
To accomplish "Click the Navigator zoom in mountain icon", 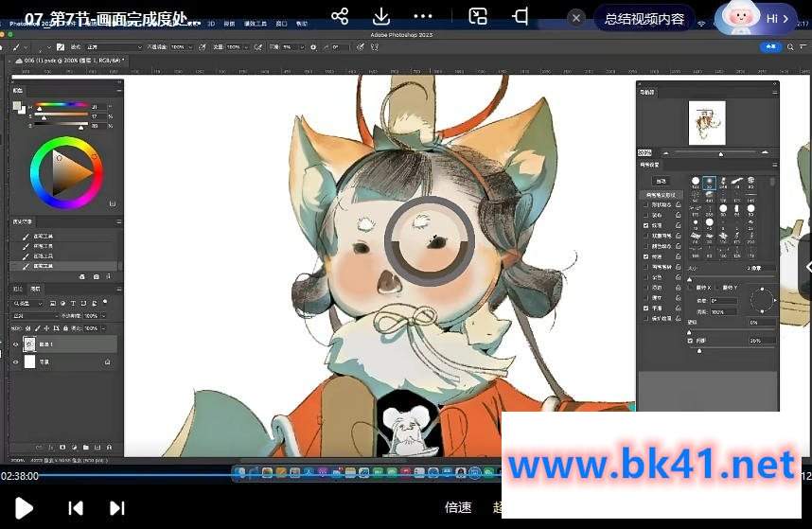I will point(766,152).
